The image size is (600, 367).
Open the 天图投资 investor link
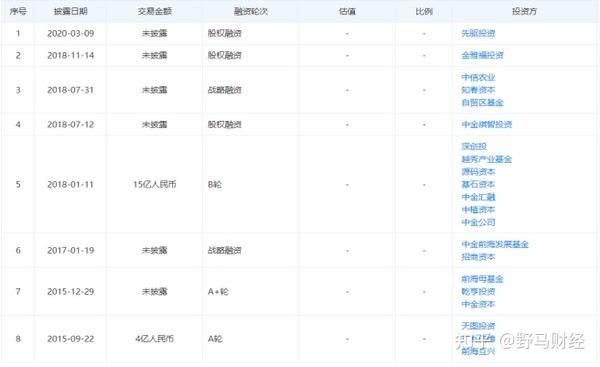click(478, 326)
